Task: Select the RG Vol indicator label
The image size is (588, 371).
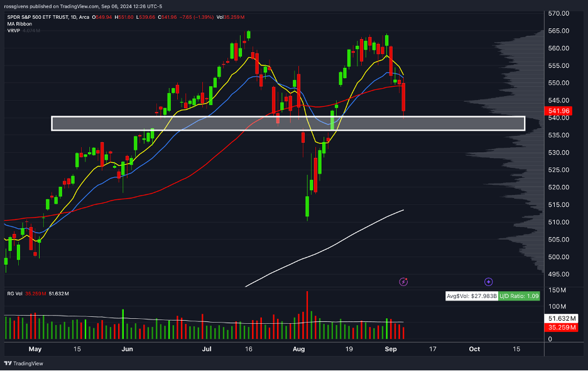Action: (x=14, y=294)
